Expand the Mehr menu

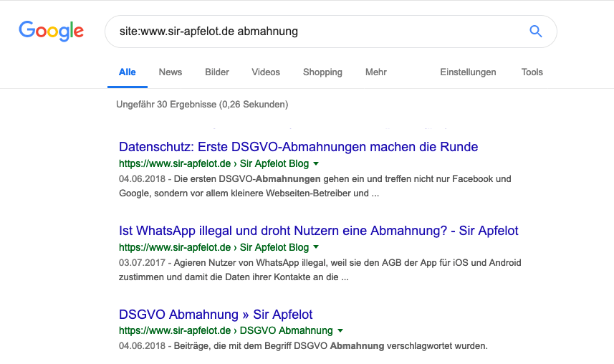coord(376,72)
